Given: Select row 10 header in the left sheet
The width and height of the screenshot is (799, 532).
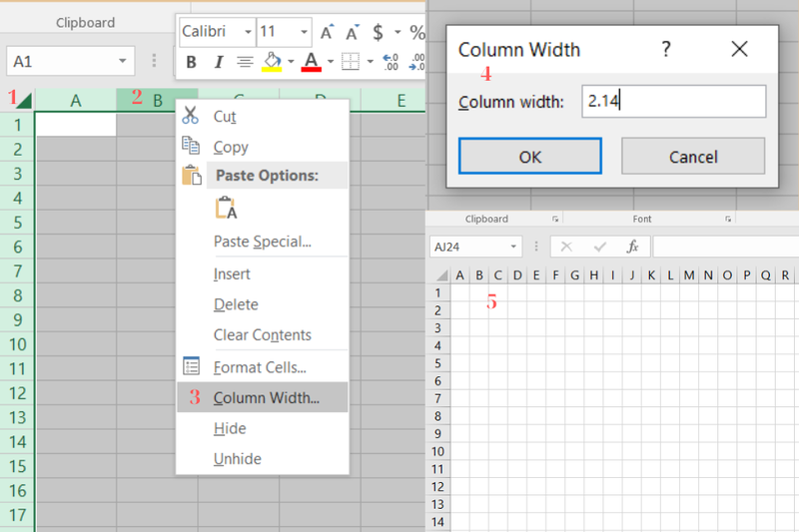Looking at the screenshot, I should pos(17,344).
